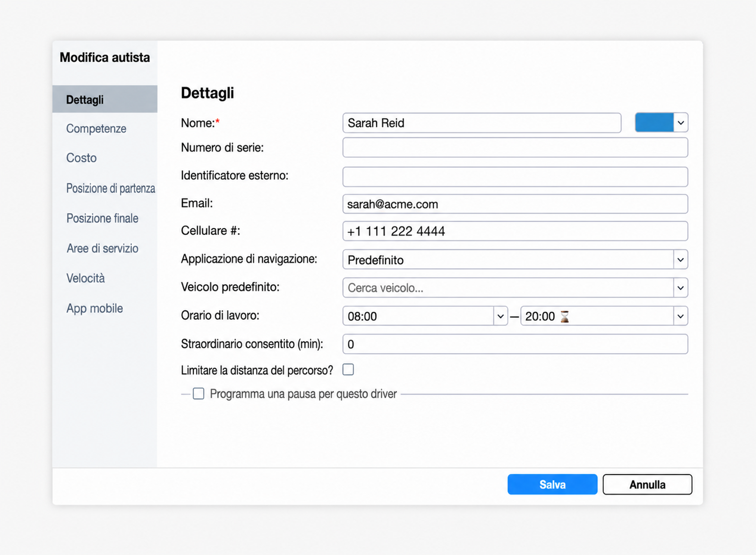Open the Veicolo predefinito dropdown arrow
Screen dimensions: 756x555
(680, 288)
